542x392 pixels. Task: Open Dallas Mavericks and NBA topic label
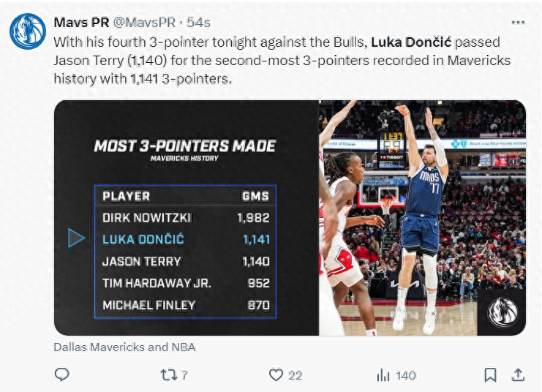point(125,347)
